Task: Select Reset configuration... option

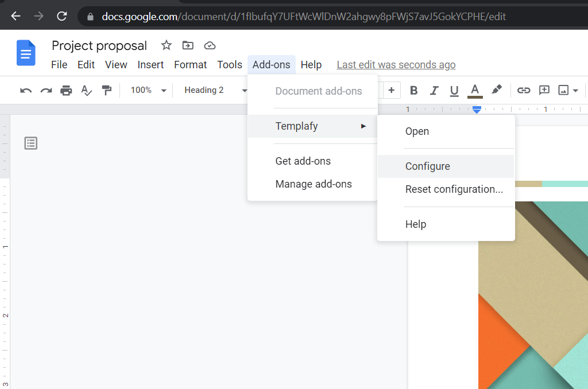Action: point(446,189)
